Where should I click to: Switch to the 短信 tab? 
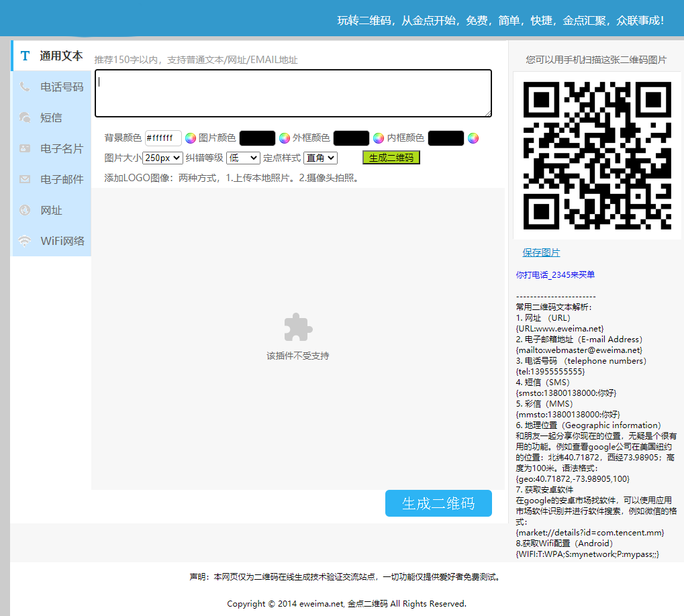pyautogui.click(x=52, y=117)
